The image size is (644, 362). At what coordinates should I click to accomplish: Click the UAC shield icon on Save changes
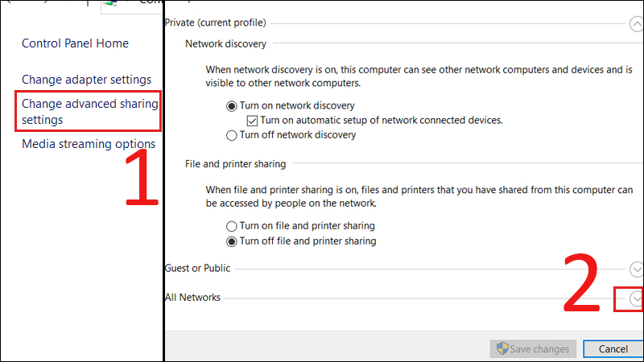pyautogui.click(x=503, y=349)
